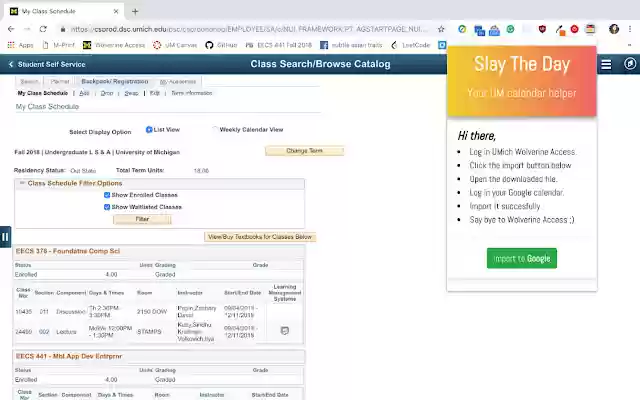The width and height of the screenshot is (640, 400).
Task: Open the EECS 441 Fall 2018 bookmark
Action: [x=278, y=45]
